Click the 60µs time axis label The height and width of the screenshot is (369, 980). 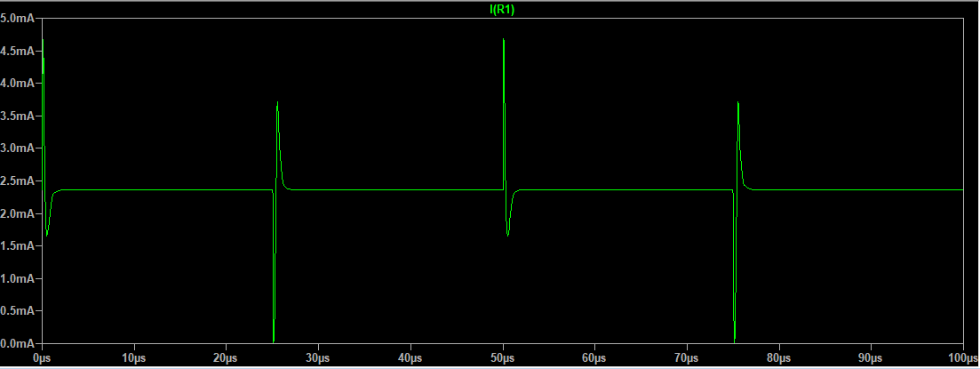tap(594, 358)
